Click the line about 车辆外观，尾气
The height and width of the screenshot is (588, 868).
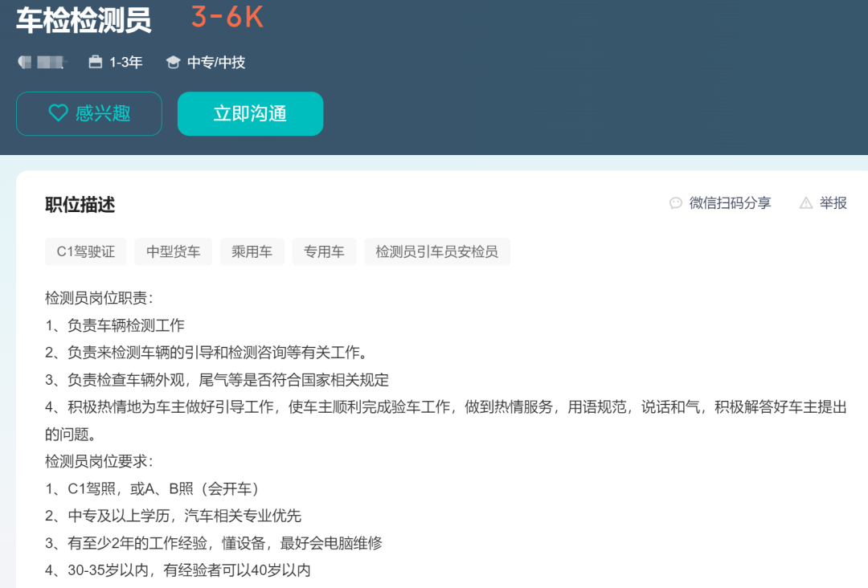pyautogui.click(x=217, y=380)
